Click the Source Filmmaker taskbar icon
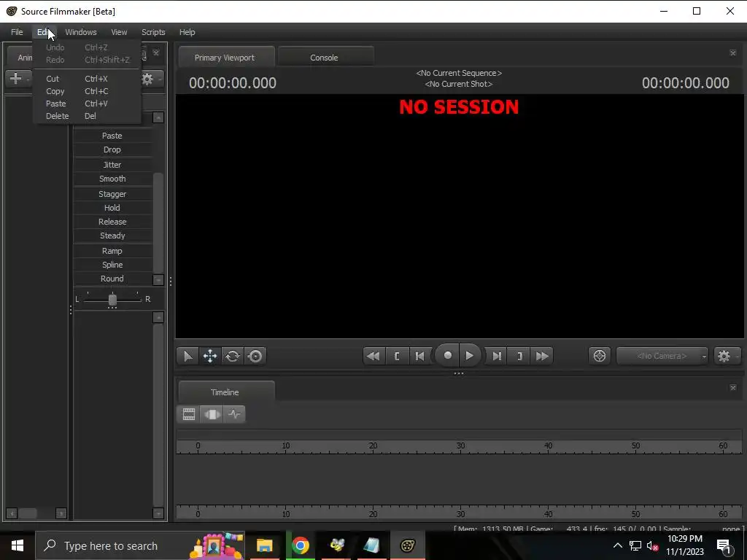Viewport: 747px width, 560px height. point(407,545)
